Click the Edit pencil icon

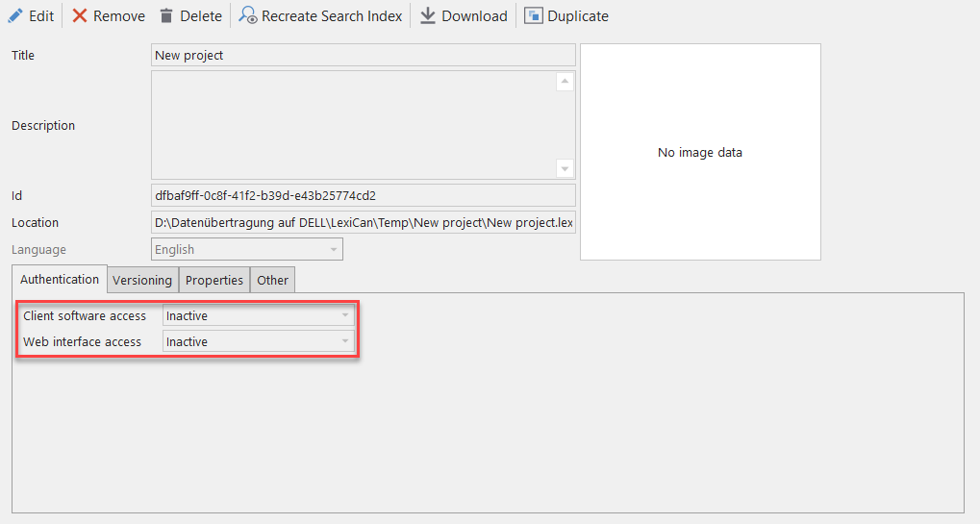coord(15,15)
